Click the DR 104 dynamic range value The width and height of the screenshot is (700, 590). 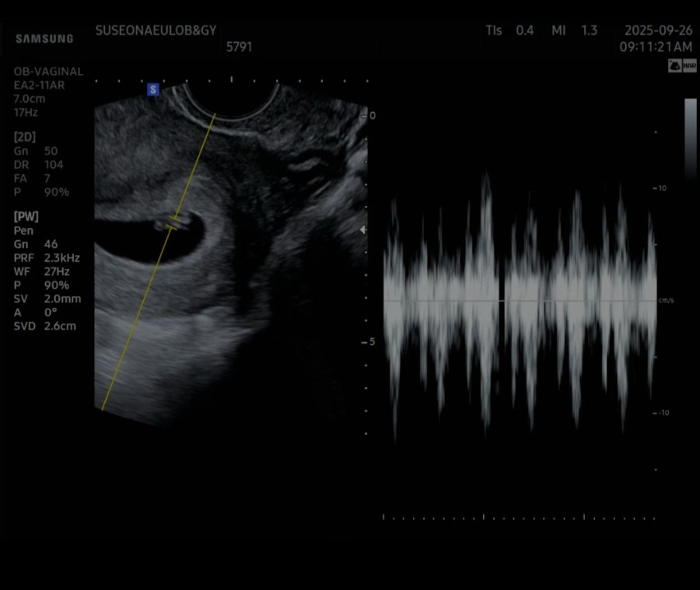[38, 165]
